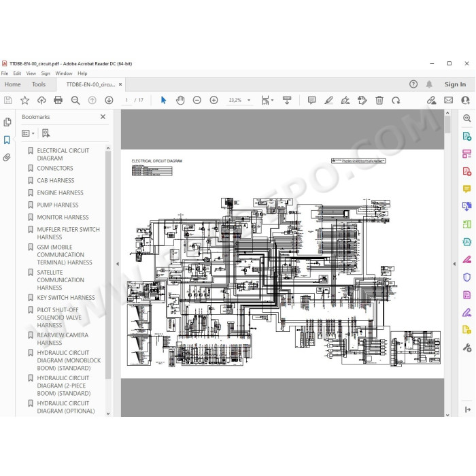The height and width of the screenshot is (476, 476).
Task: Click the scrolling mode keyboard icon
Action: [x=286, y=100]
